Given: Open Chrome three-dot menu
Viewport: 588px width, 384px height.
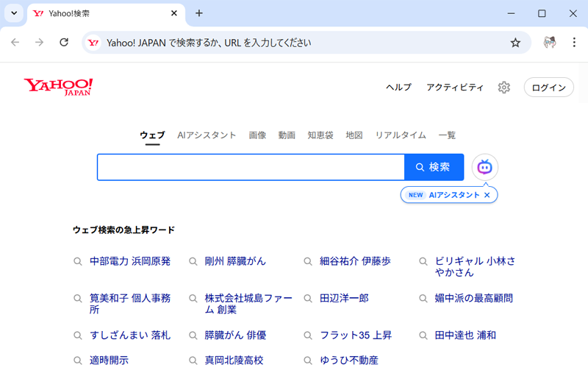Looking at the screenshot, I should tap(574, 43).
